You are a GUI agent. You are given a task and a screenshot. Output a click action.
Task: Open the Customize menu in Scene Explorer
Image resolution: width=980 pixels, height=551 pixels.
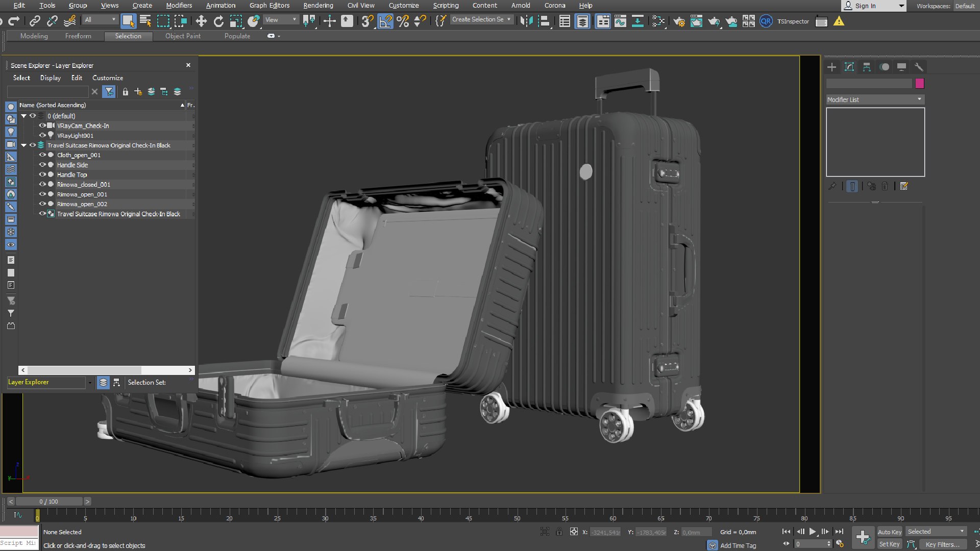point(108,78)
